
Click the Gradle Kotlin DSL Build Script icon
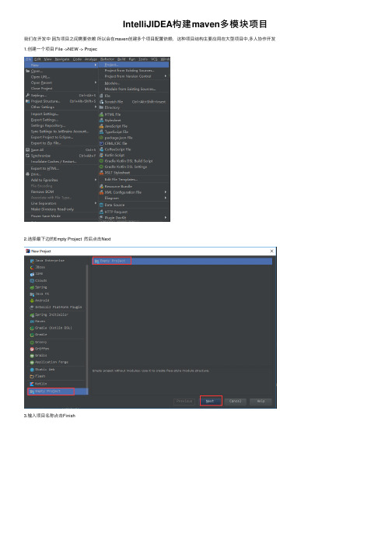101,161
